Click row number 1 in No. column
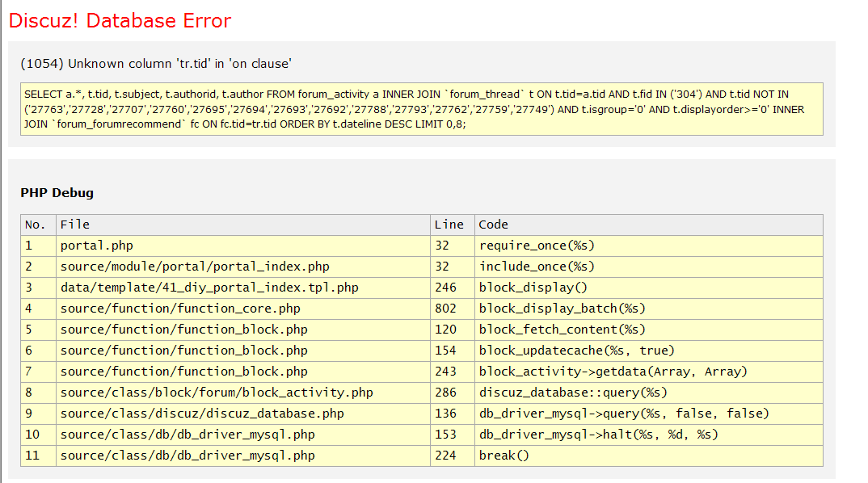868x483 pixels. pos(38,246)
